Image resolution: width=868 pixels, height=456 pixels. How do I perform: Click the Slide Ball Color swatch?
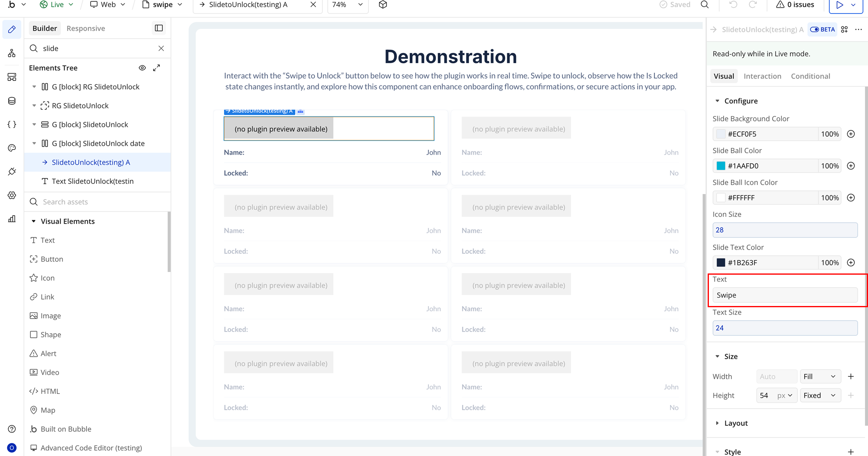click(721, 166)
